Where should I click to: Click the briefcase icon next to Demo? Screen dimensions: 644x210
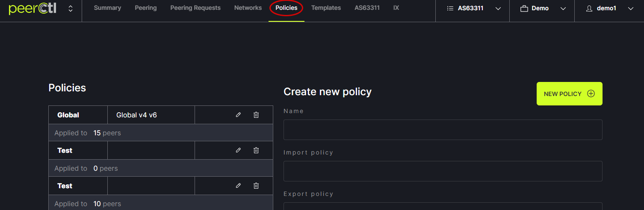524,9
